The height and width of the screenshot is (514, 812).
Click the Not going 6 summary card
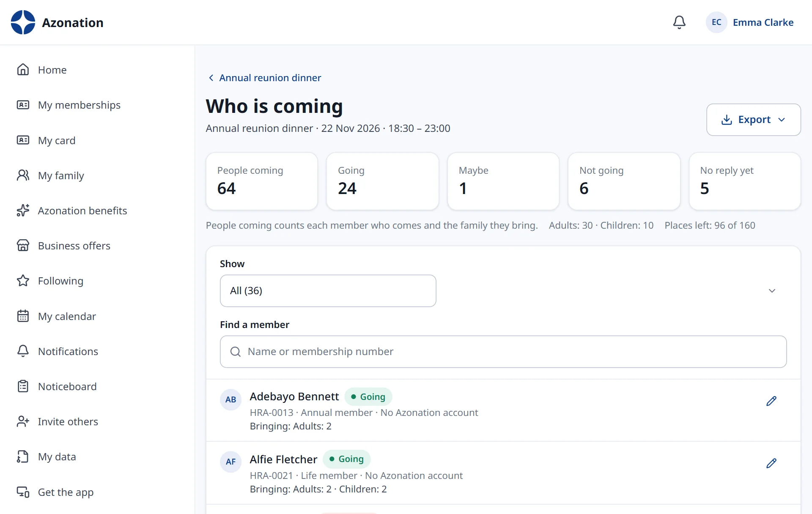point(624,181)
